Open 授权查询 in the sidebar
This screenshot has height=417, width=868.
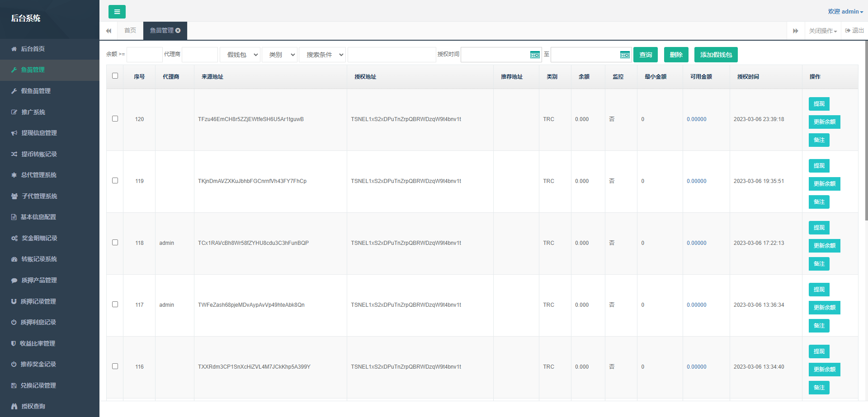pyautogui.click(x=33, y=406)
